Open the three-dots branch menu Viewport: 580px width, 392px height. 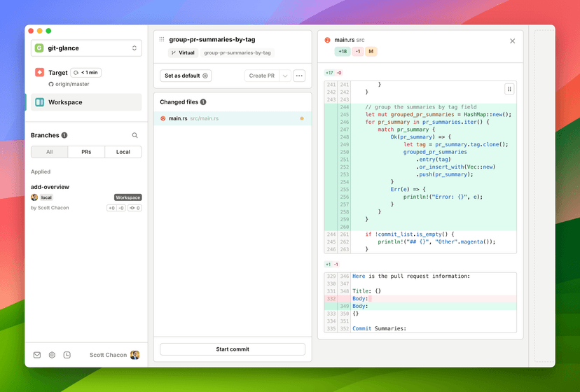(299, 76)
